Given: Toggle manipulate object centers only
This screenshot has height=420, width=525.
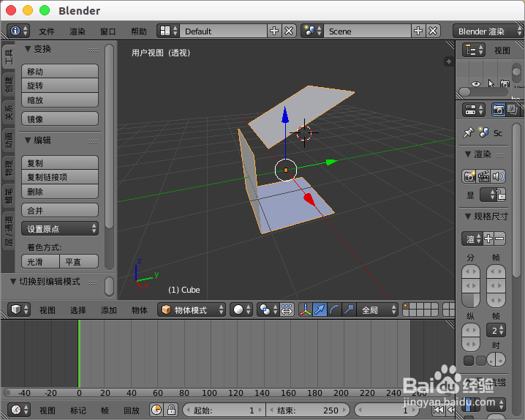Looking at the screenshot, I should pyautogui.click(x=287, y=310).
